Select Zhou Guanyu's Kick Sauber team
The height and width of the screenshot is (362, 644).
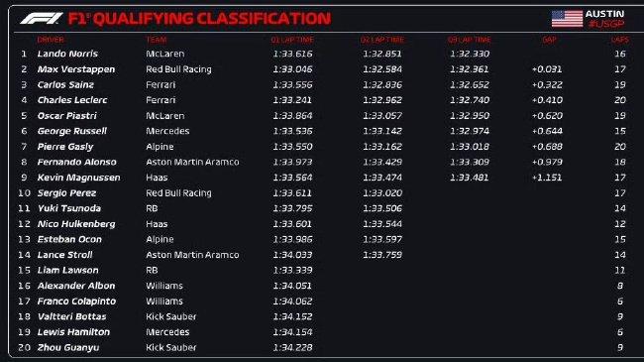pyautogui.click(x=171, y=347)
